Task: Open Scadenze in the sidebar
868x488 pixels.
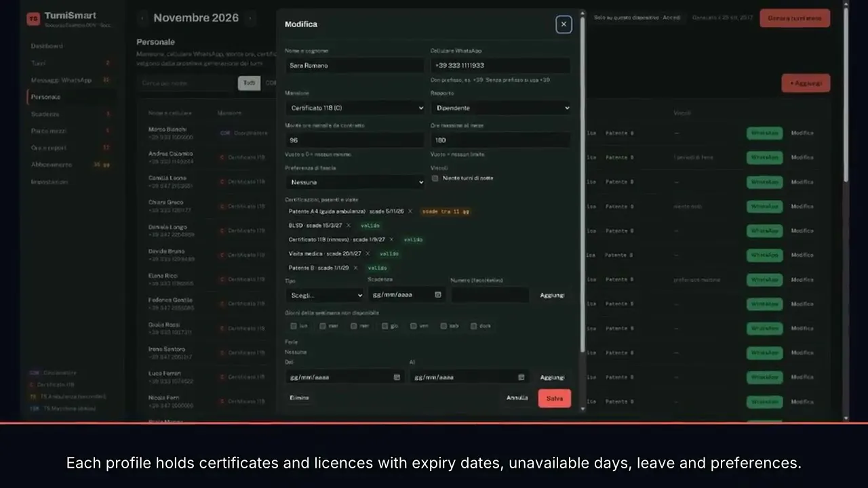Action: pos(45,114)
